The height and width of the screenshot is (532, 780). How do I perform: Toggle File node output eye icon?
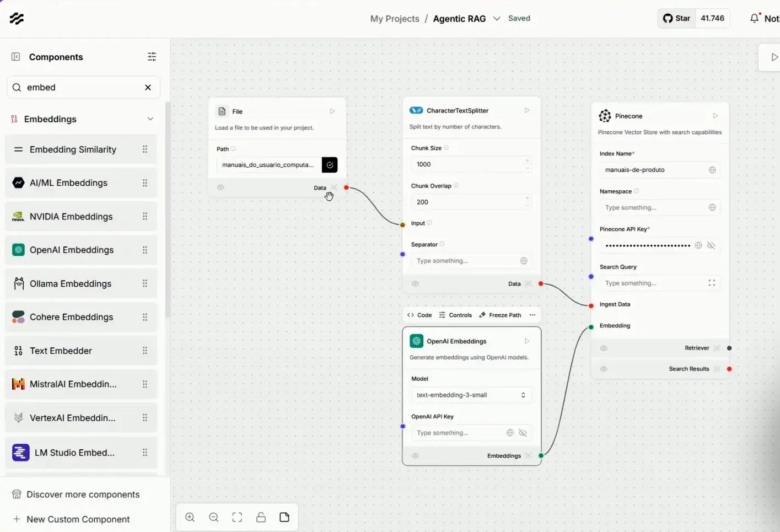[220, 187]
